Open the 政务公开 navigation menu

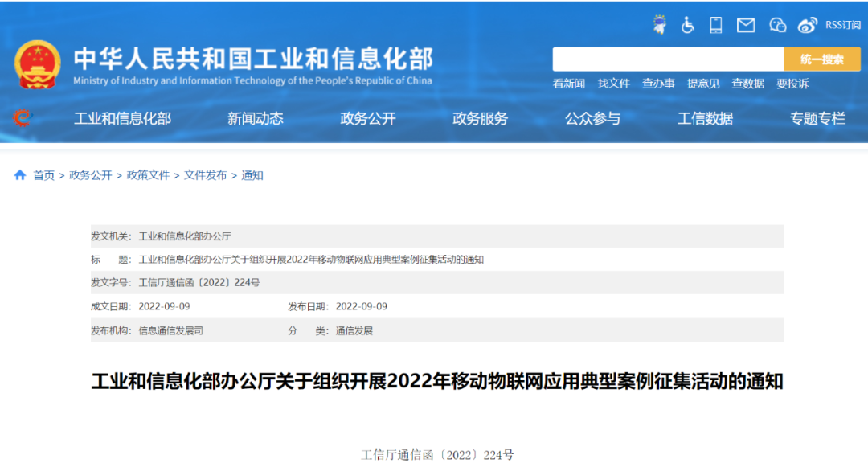pyautogui.click(x=368, y=119)
